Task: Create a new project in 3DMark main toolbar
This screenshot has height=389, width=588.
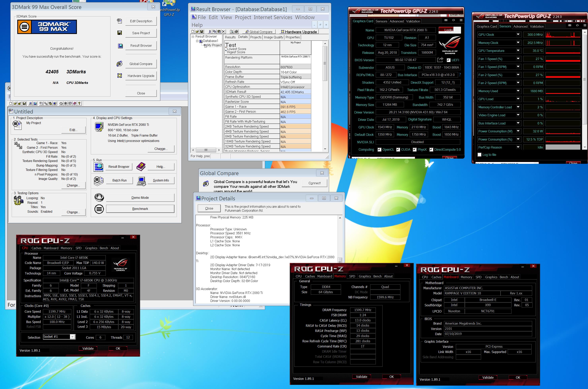Action: (x=11, y=103)
